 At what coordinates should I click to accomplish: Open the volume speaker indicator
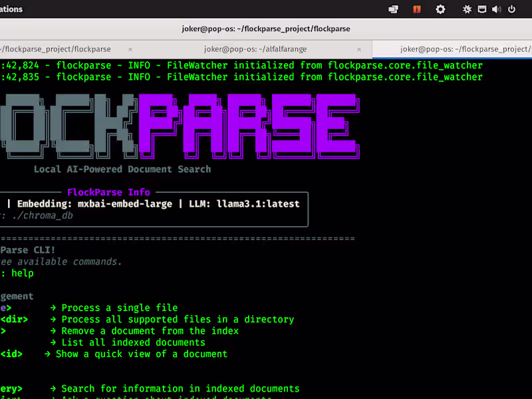[496, 9]
